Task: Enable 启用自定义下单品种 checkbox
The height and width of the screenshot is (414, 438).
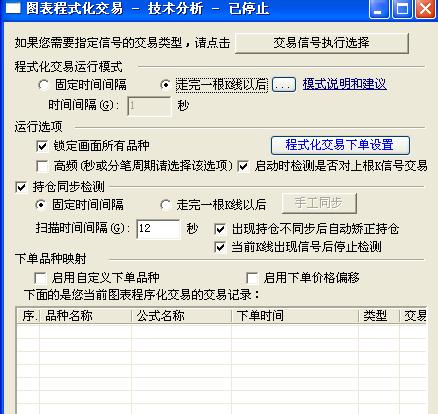Action: pyautogui.click(x=40, y=278)
